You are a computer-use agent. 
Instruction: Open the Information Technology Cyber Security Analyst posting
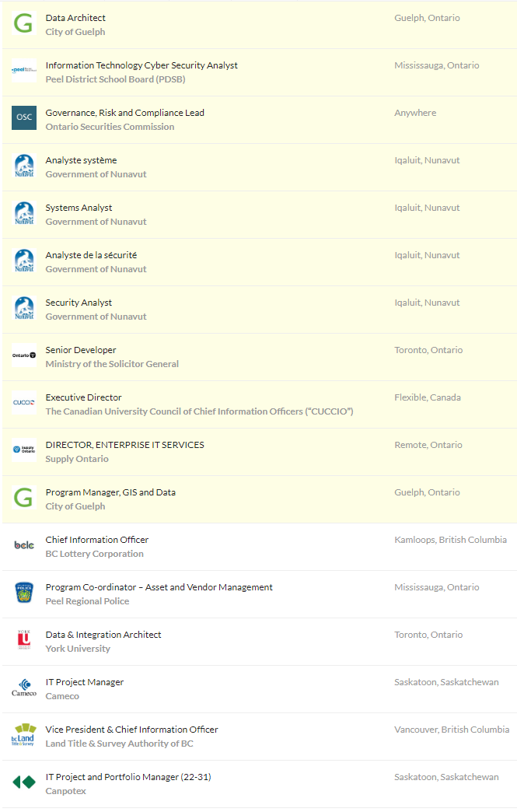click(141, 65)
